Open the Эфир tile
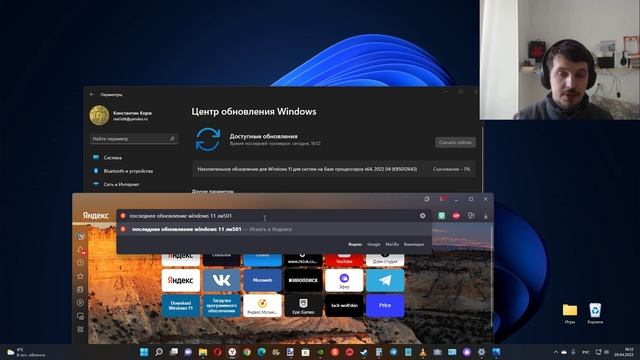This screenshot has width=640, height=360. tap(344, 280)
